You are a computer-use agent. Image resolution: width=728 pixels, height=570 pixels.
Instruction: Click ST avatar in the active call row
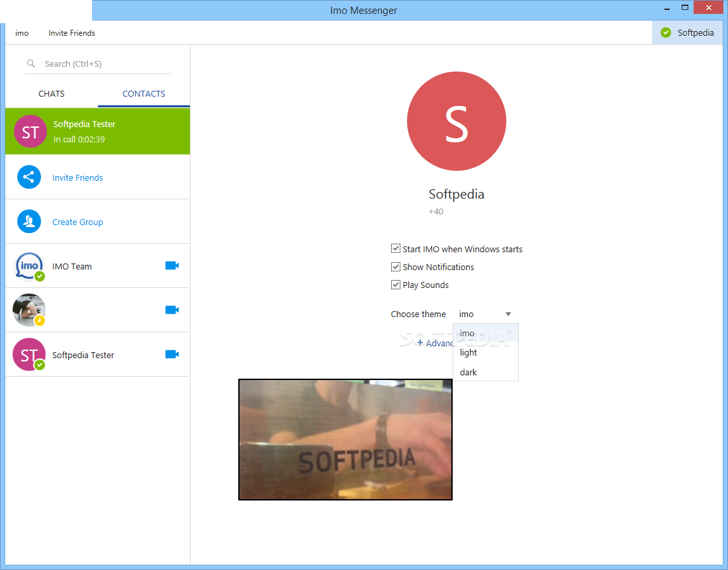click(x=30, y=132)
